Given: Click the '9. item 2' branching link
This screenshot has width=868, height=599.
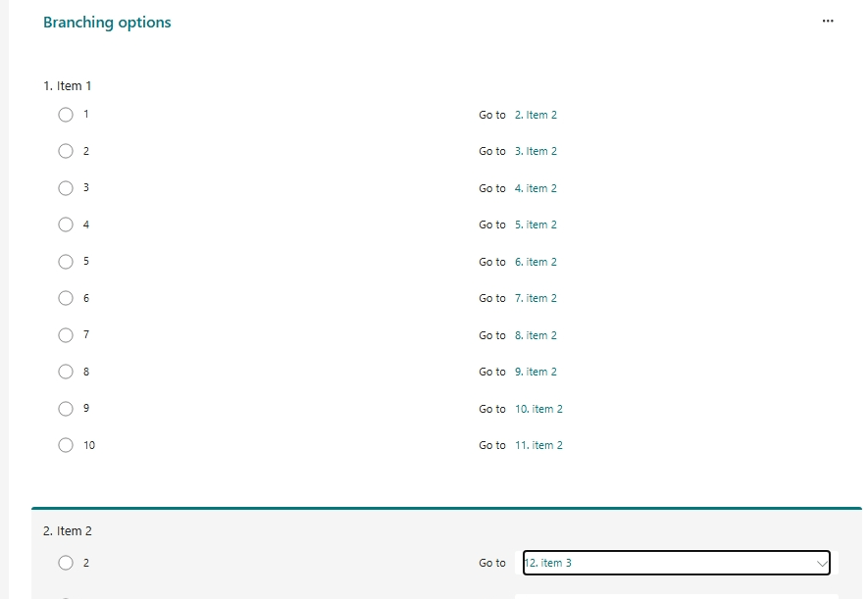Looking at the screenshot, I should 535,371.
